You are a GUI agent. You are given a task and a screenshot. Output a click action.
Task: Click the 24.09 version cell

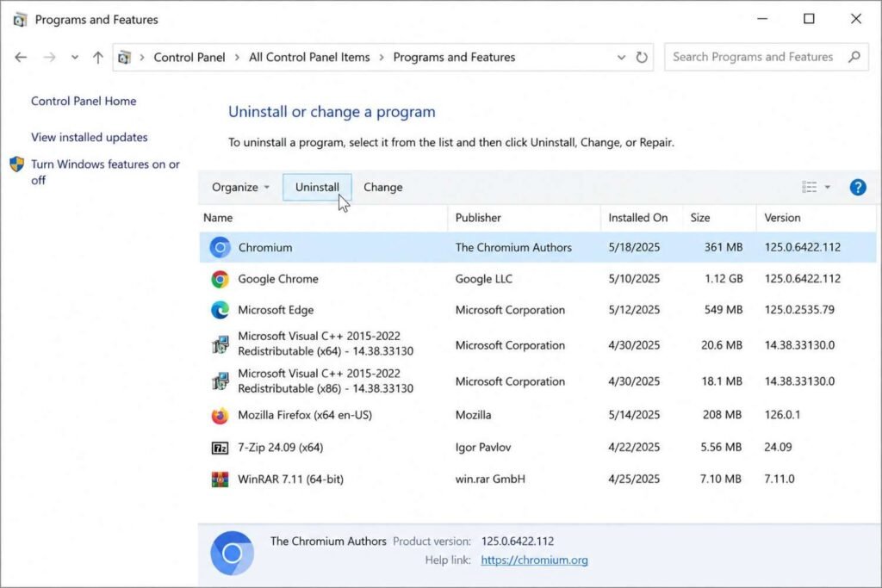point(778,448)
